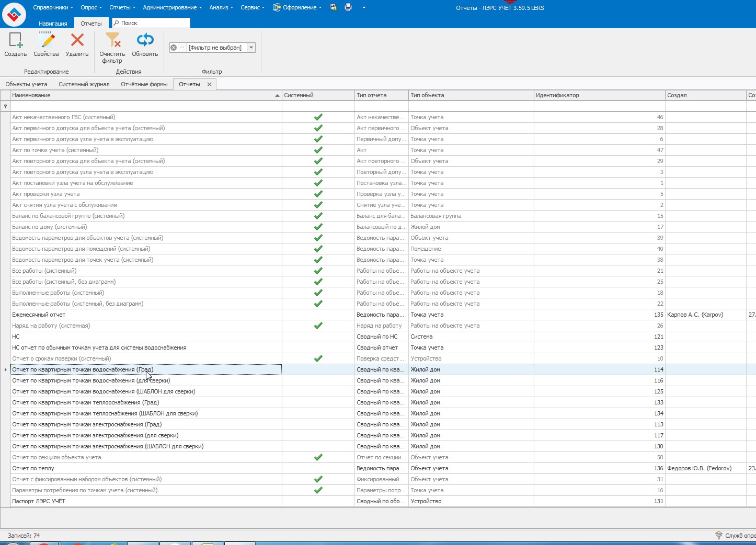Sort by the Наименование column header

[x=141, y=95]
